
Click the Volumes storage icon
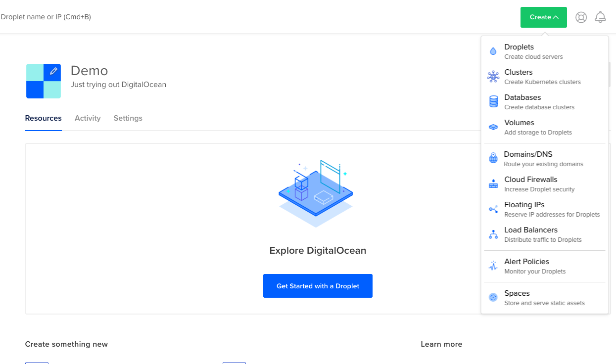pyautogui.click(x=493, y=127)
